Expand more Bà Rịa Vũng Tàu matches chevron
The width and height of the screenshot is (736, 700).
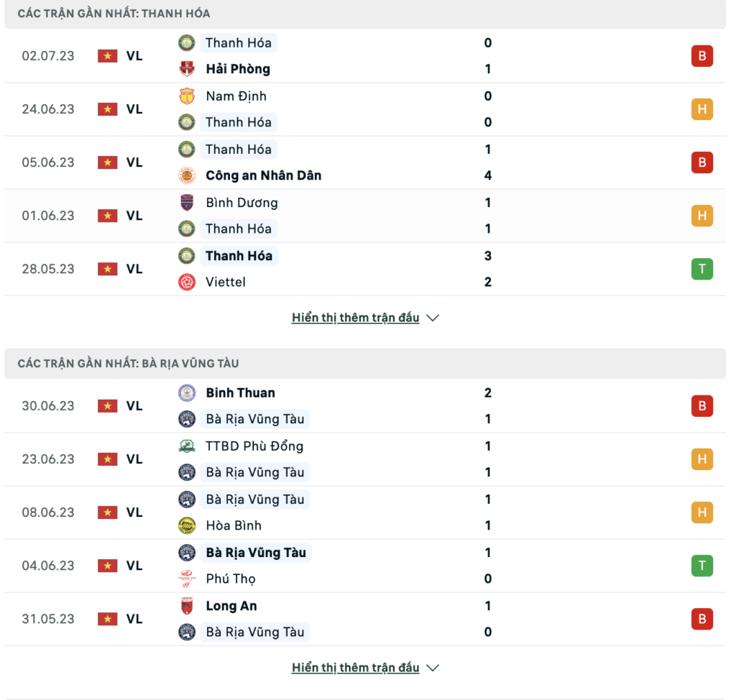(x=433, y=668)
